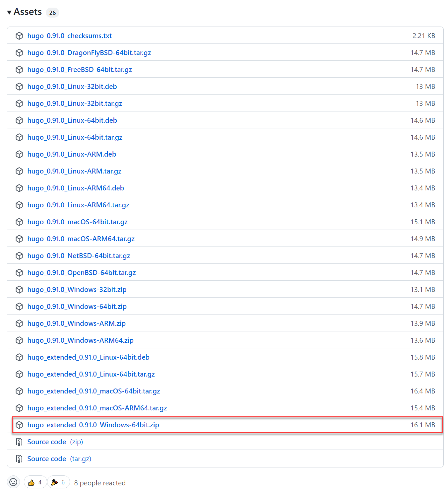Click package icon beside hugo_extended macOS-64bit.tar.gz
Screen dimensions: 448x494
(19, 391)
